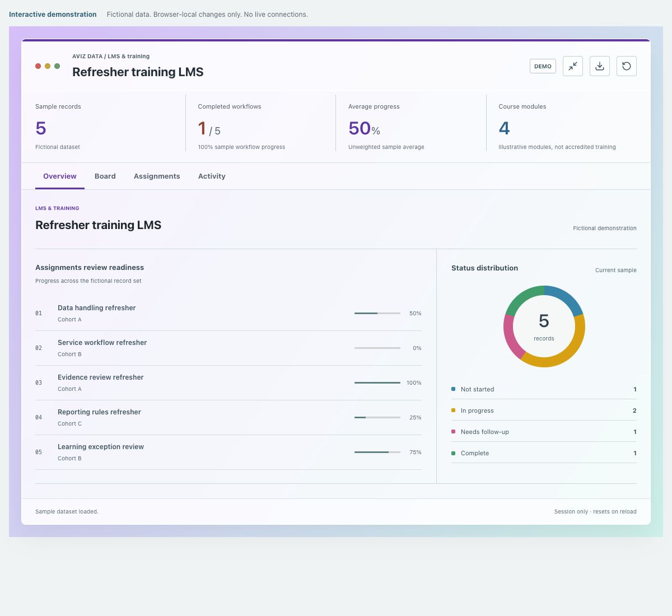Click the Assignments review readiness heading

point(90,267)
